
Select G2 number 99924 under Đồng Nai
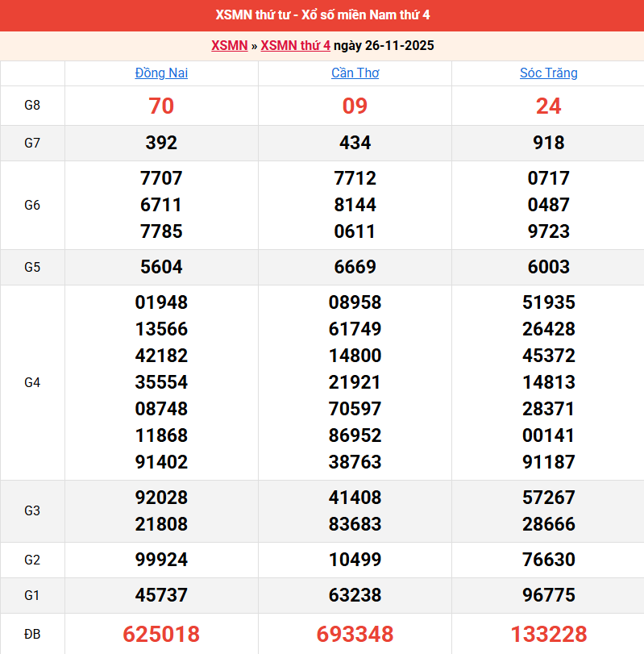coord(161,560)
